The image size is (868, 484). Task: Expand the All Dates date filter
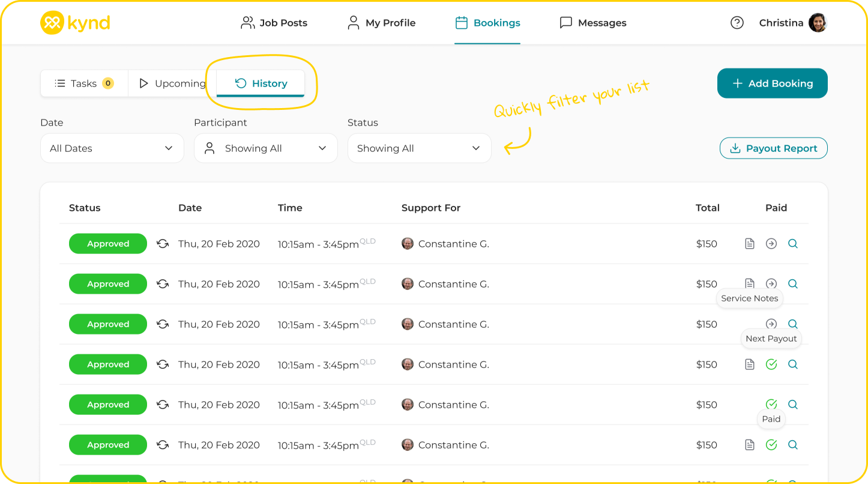(112, 148)
